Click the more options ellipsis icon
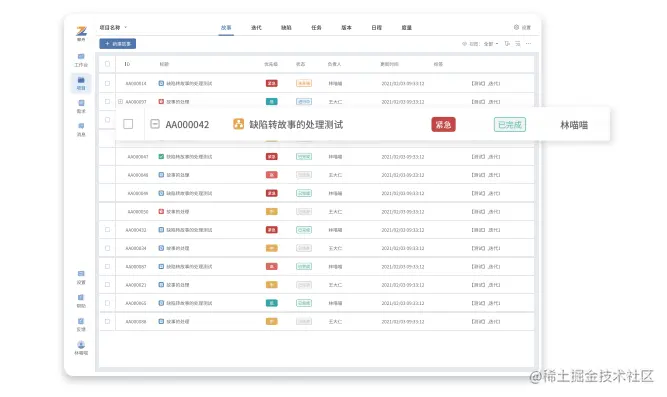 click(x=528, y=43)
